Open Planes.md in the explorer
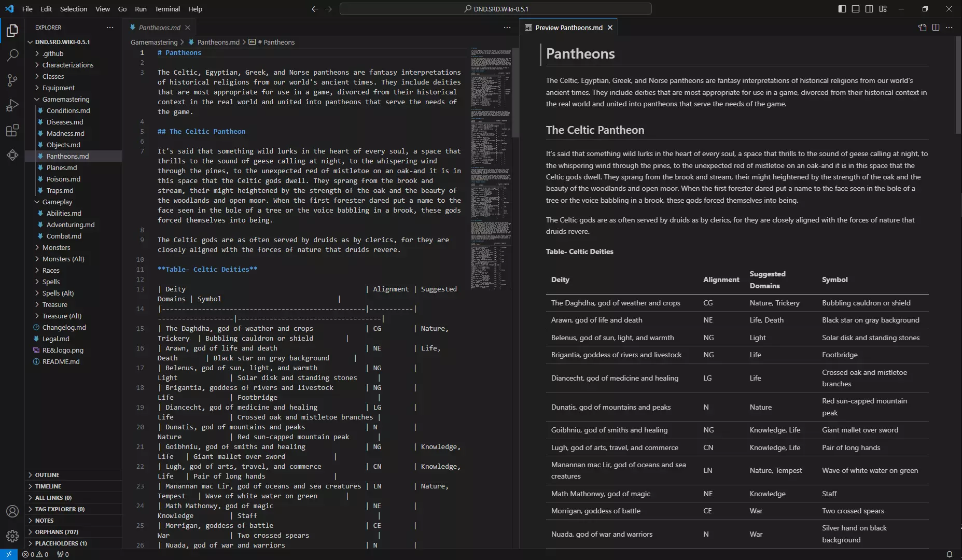This screenshot has height=560, width=962. coord(61,167)
